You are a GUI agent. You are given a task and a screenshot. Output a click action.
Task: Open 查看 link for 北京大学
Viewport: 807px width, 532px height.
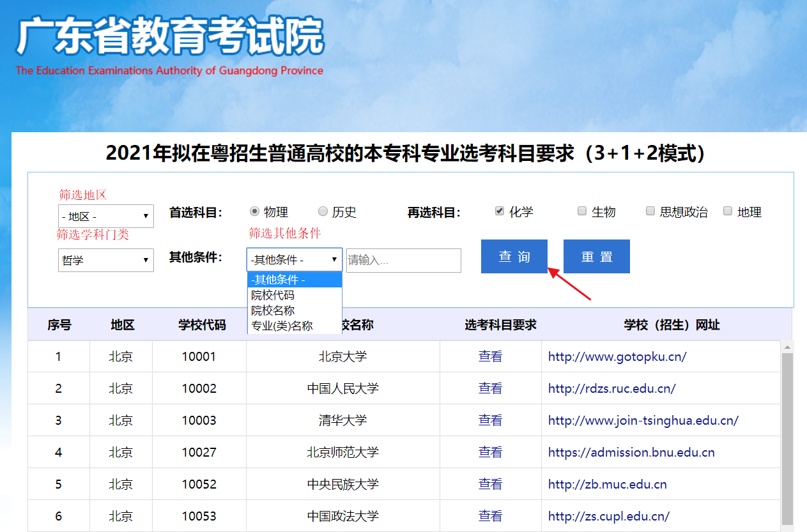(490, 356)
